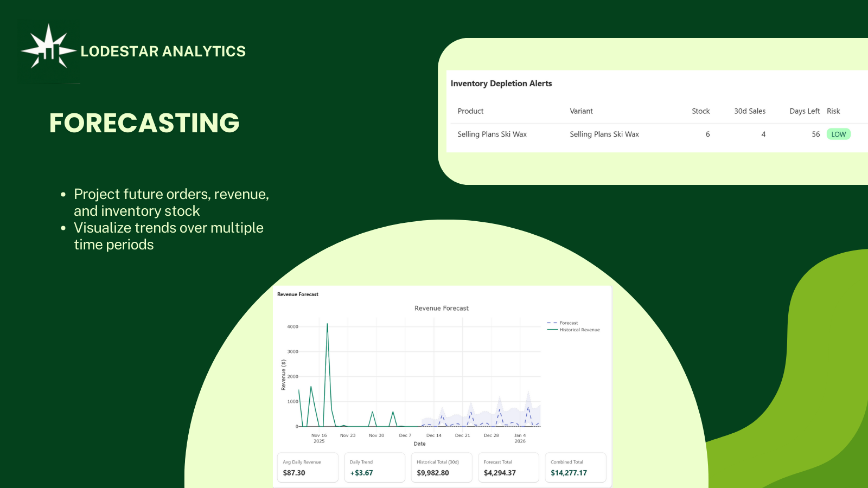
Task: Select the Stock column header
Action: click(x=700, y=111)
